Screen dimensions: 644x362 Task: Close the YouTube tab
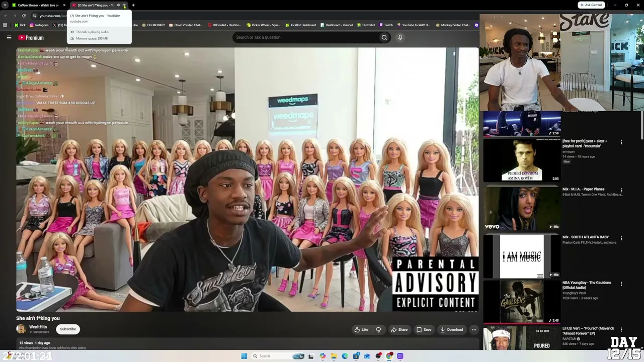pyautogui.click(x=124, y=5)
